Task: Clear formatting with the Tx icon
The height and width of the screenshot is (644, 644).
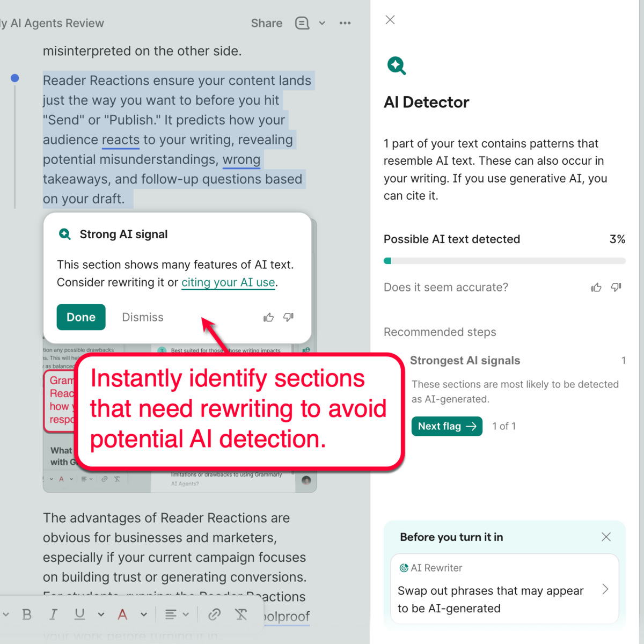Action: (241, 614)
